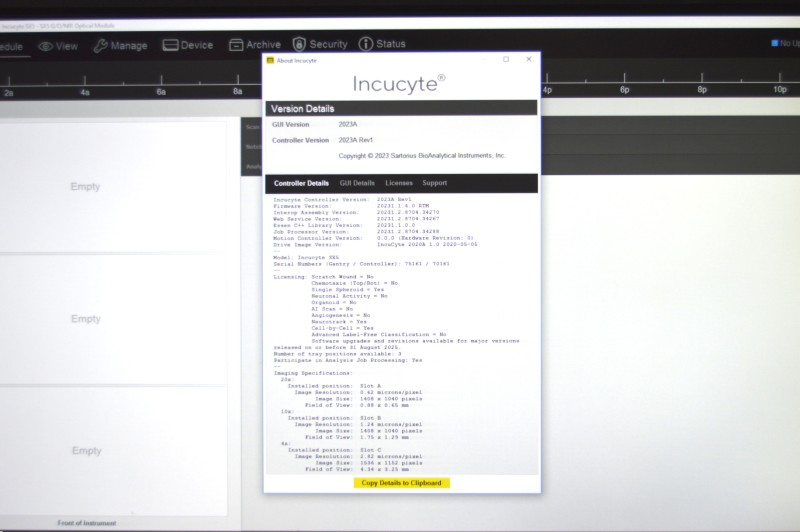Click the Security lock icon
The height and width of the screenshot is (532, 800).
point(299,44)
